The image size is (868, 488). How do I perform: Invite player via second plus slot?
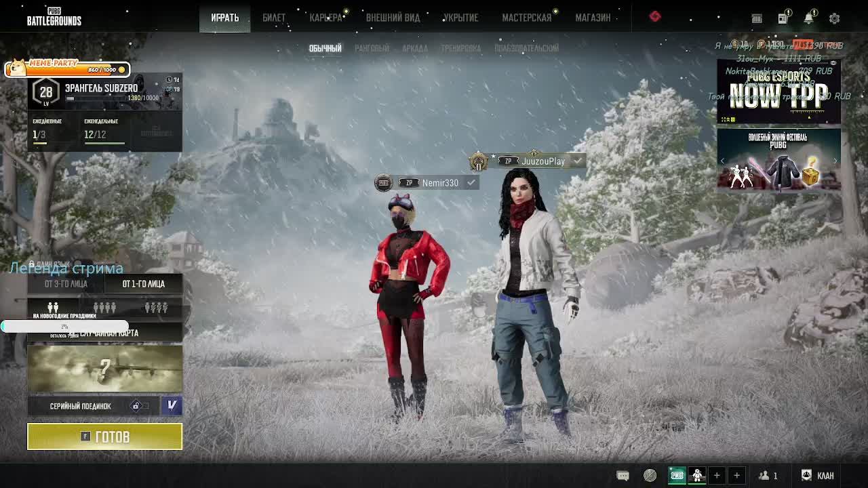(736, 476)
